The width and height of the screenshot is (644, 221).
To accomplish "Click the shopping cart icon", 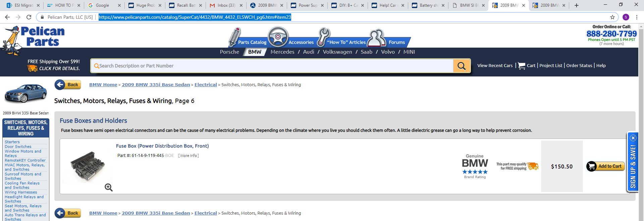I will tap(522, 66).
